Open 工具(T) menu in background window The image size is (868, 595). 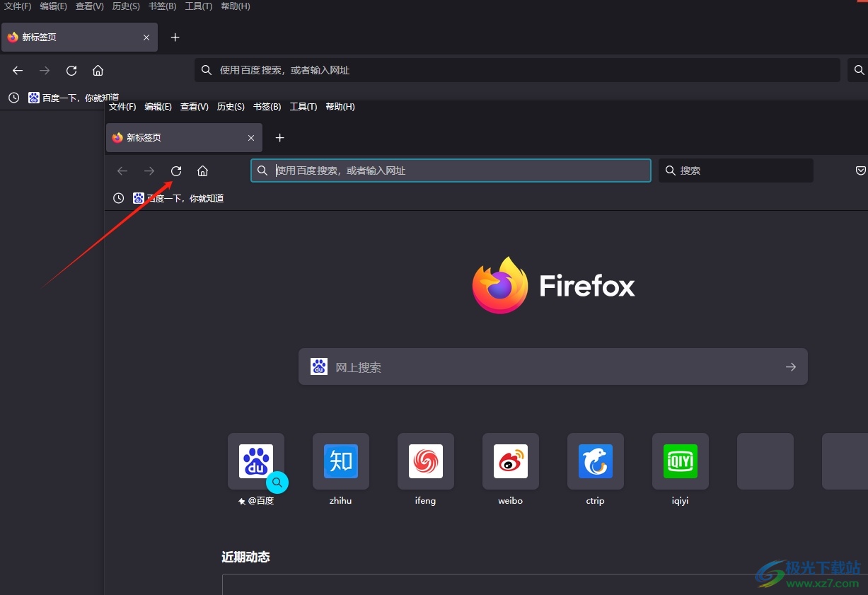199,6
